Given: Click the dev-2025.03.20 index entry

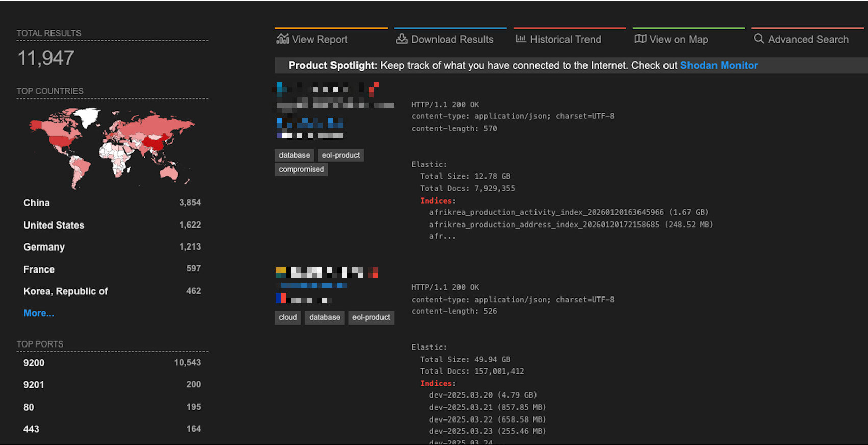Looking at the screenshot, I should (x=483, y=395).
